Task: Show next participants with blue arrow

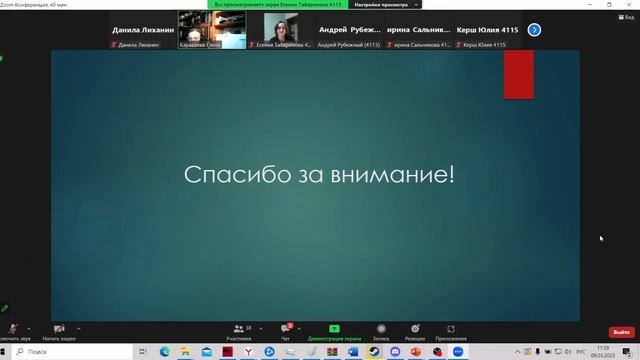Action: point(534,30)
